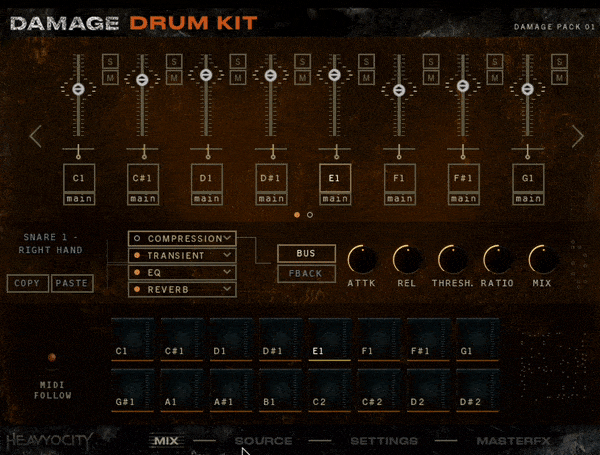Disable the Transient effect power dot
The image size is (600, 455).
tap(137, 255)
